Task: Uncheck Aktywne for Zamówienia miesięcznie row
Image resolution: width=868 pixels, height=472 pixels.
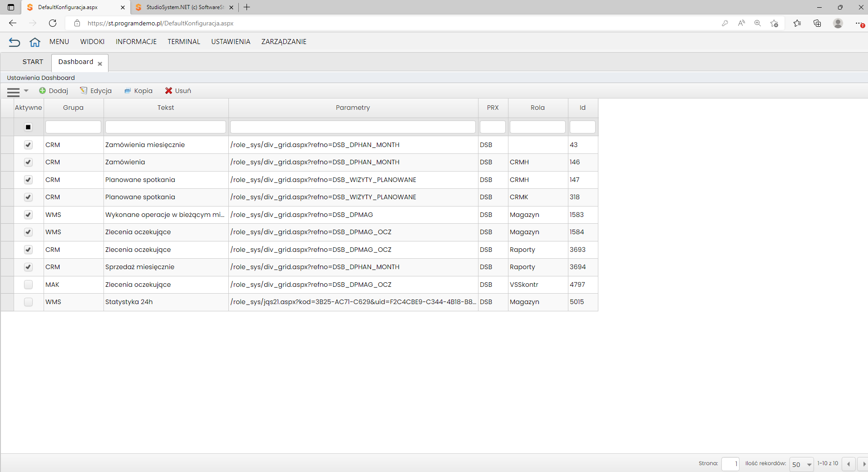Action: tap(28, 145)
